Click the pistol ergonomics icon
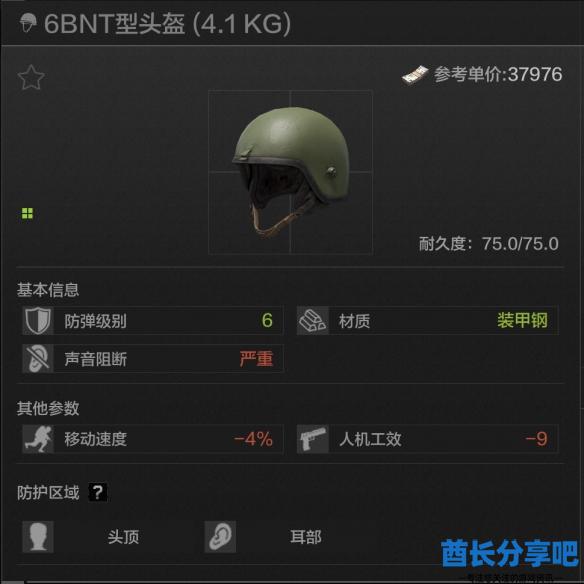The image size is (584, 584). 312,439
